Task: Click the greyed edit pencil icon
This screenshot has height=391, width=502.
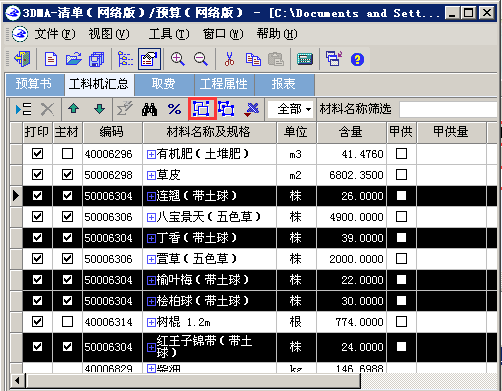Action: [x=124, y=109]
